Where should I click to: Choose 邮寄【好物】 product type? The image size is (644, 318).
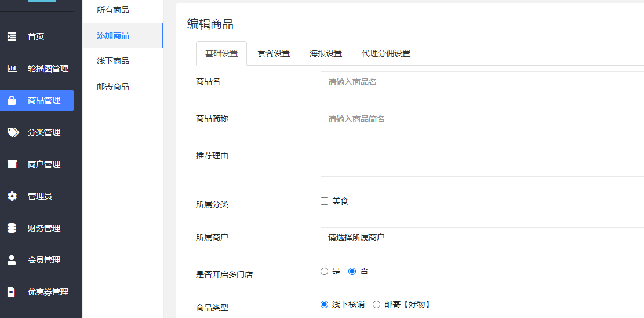click(x=377, y=305)
